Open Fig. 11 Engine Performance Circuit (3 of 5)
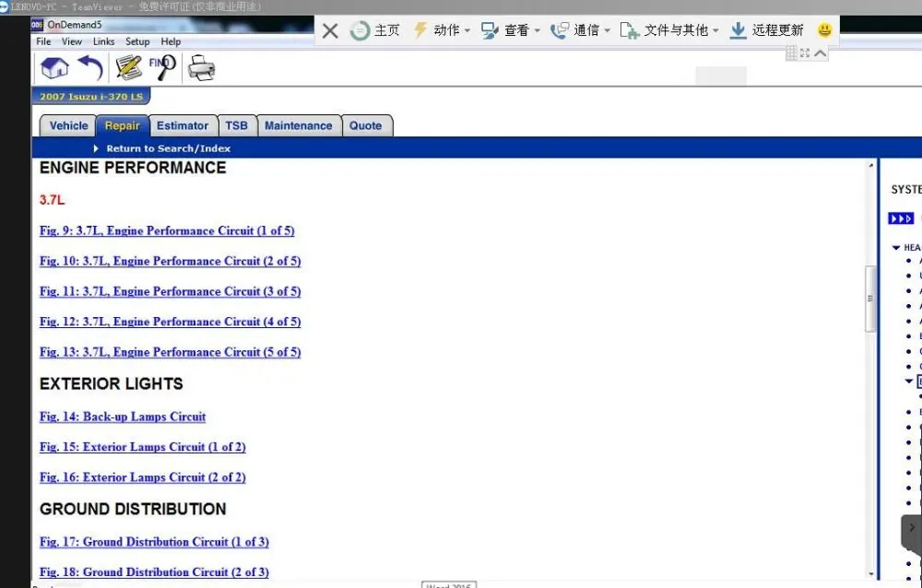The image size is (922, 588). [x=170, y=291]
